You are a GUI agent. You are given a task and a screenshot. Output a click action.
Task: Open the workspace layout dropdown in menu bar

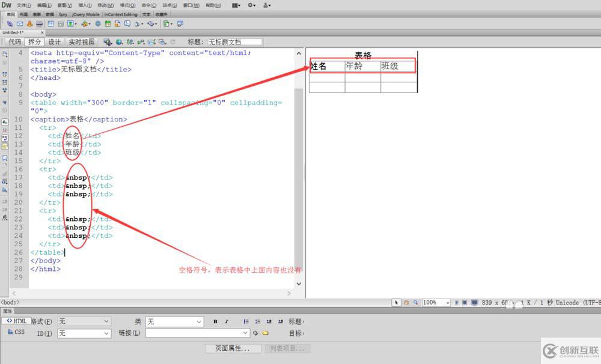[236, 5]
